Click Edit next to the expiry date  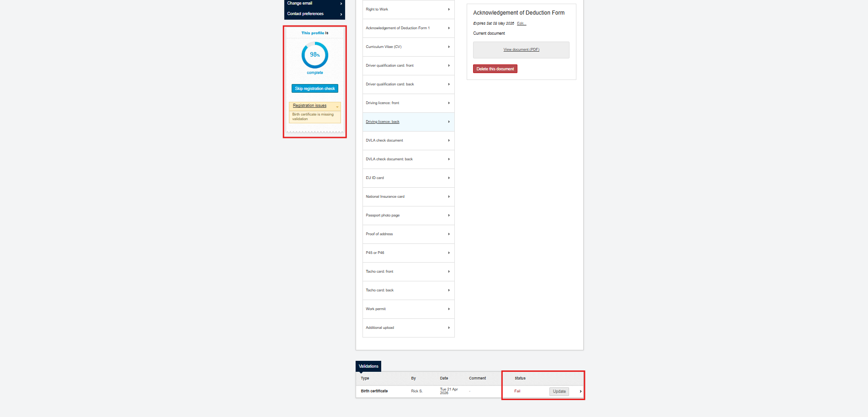tap(521, 23)
